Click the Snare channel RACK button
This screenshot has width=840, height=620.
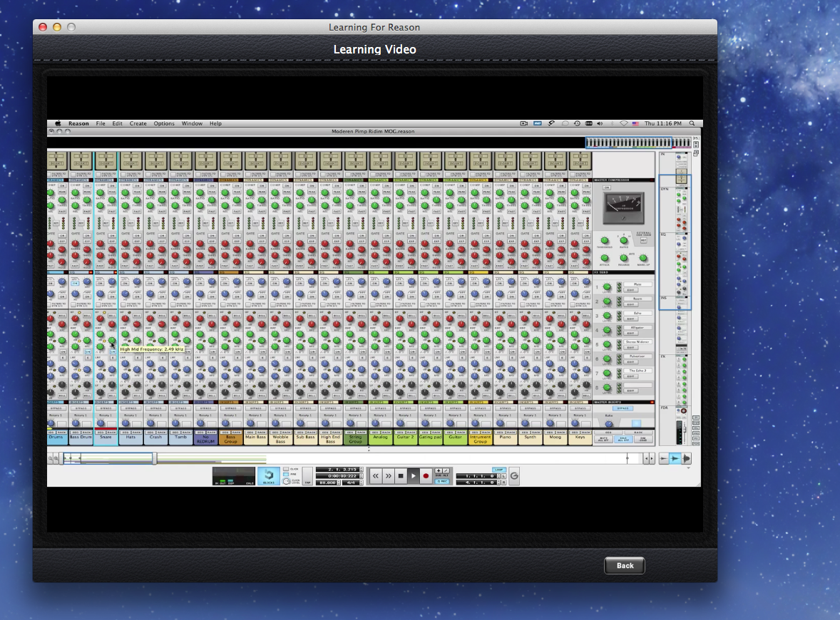(x=111, y=432)
